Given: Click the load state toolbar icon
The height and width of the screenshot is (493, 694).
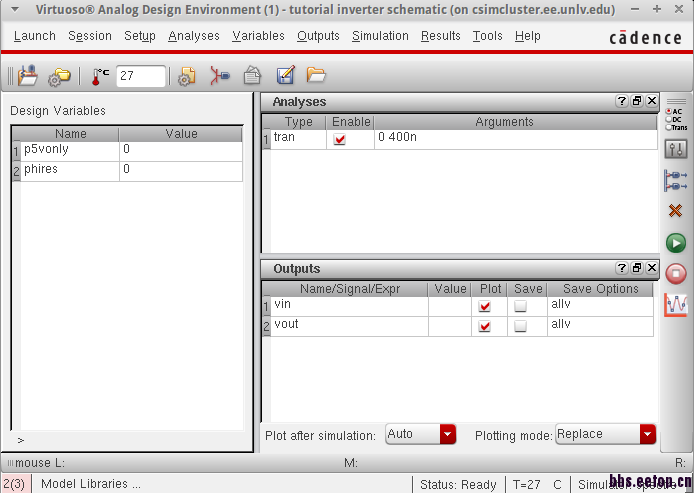Looking at the screenshot, I should pyautogui.click(x=27, y=76).
